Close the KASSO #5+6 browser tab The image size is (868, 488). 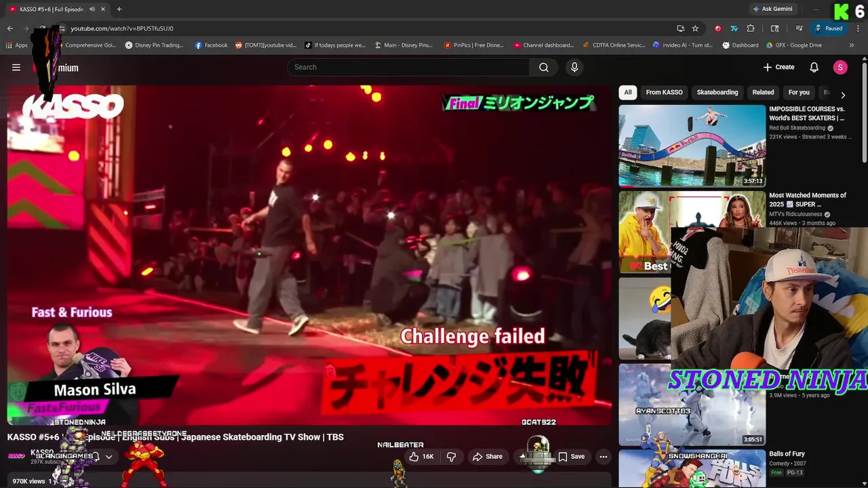pyautogui.click(x=103, y=9)
